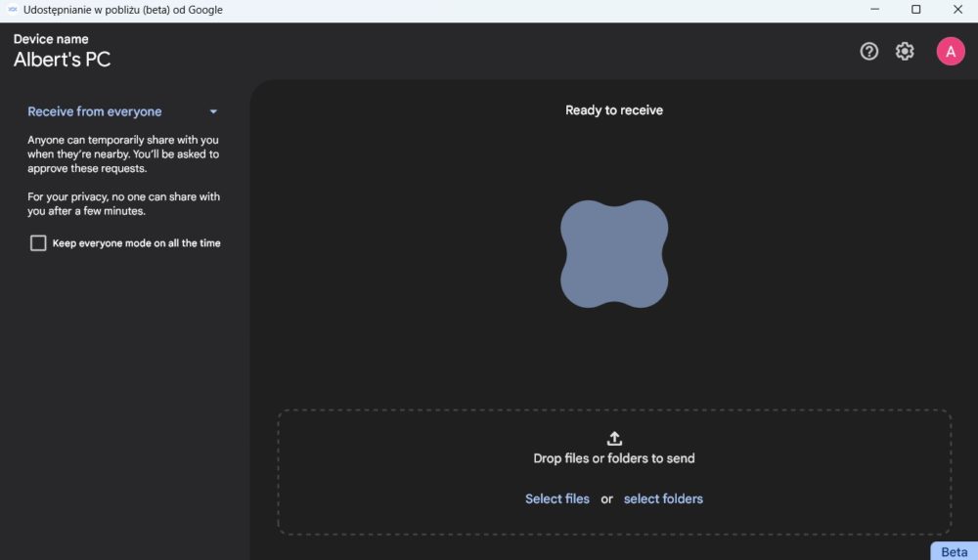Click window title Udostępnianie w pobliżu
The width and height of the screenshot is (978, 560).
123,10
